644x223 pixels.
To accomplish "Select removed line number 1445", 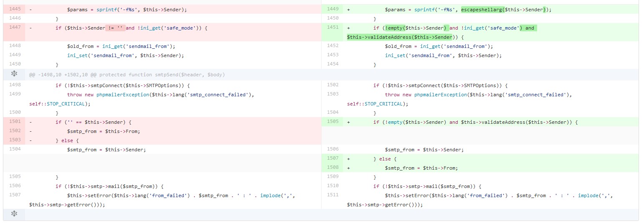I will tap(15, 9).
